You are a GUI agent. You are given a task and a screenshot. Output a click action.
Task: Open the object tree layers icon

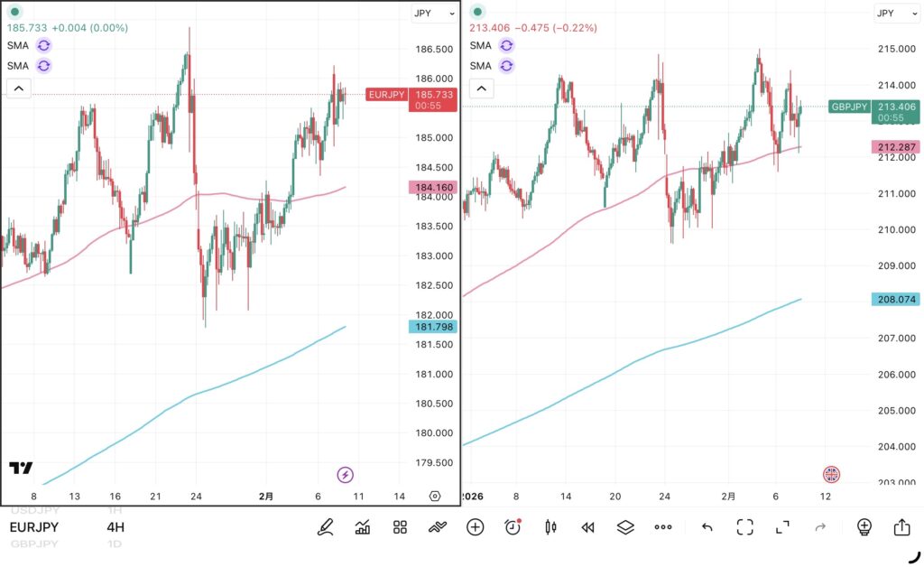click(625, 527)
